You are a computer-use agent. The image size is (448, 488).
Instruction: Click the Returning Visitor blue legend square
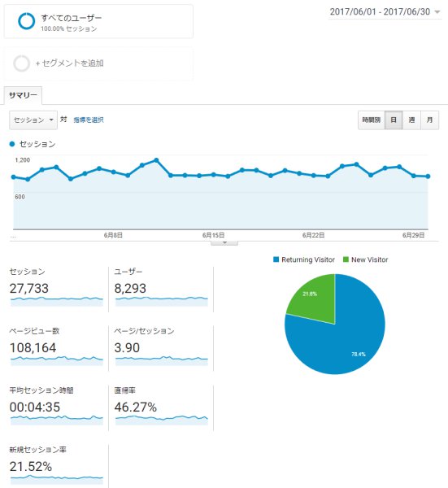[276, 259]
